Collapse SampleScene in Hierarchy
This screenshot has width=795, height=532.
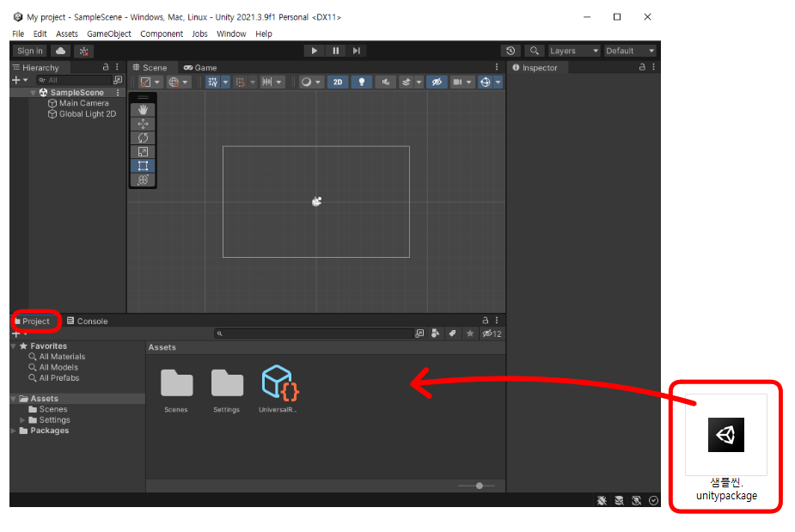coord(33,93)
